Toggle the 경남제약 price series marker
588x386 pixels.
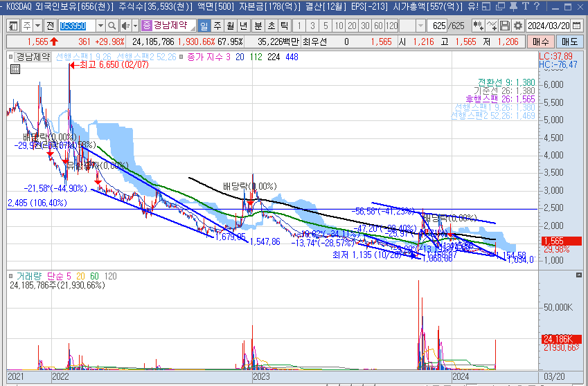(10, 57)
